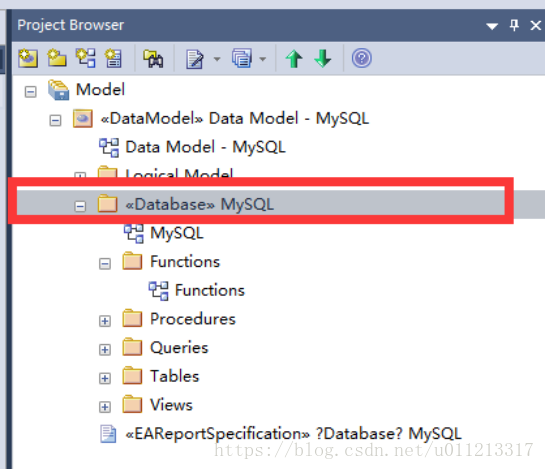Expand the Views folder

point(105,407)
